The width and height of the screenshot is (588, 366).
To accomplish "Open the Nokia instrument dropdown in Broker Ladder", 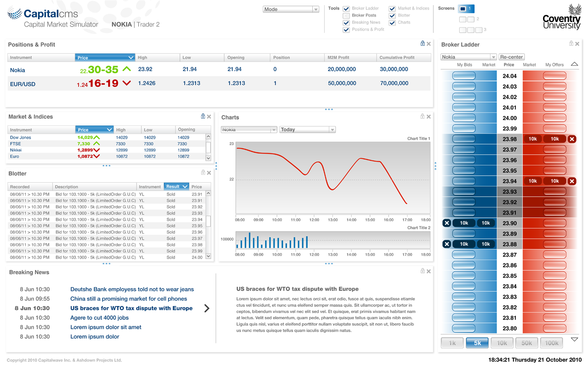I will click(468, 57).
